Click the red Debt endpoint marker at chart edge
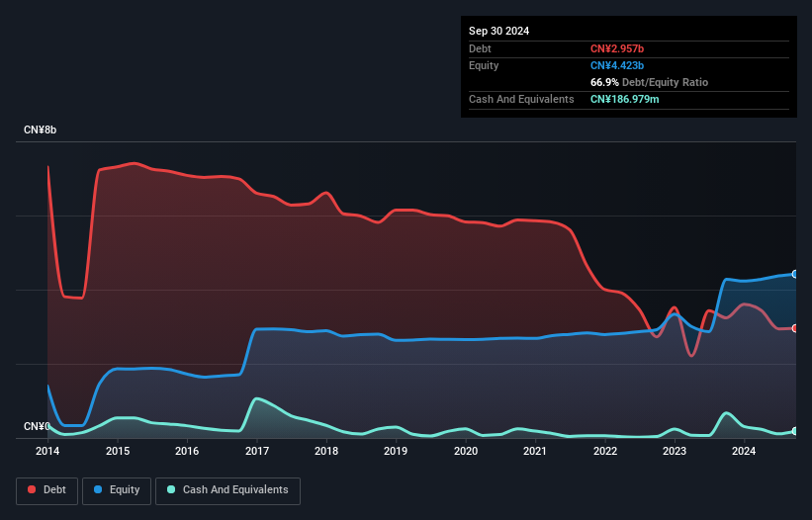The width and height of the screenshot is (812, 520). click(795, 328)
